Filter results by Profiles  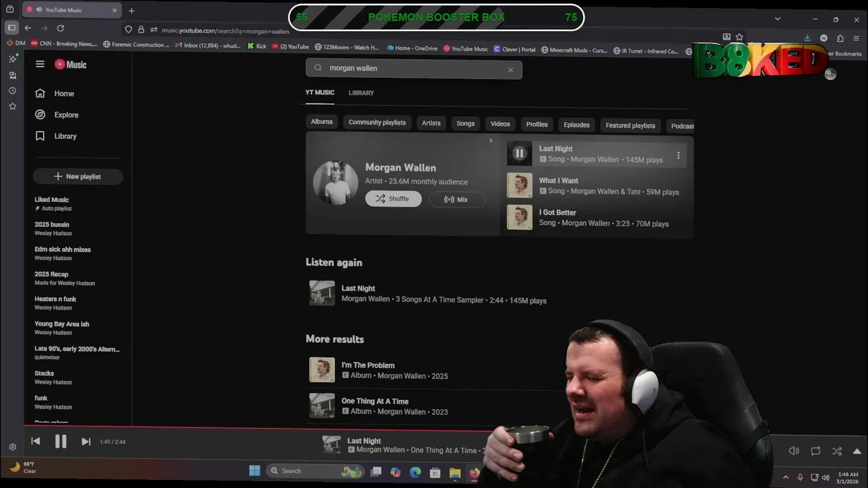click(537, 125)
